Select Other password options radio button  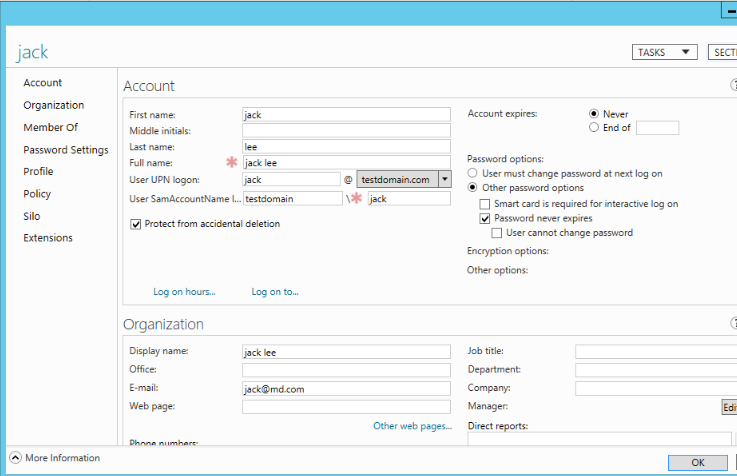coord(472,187)
